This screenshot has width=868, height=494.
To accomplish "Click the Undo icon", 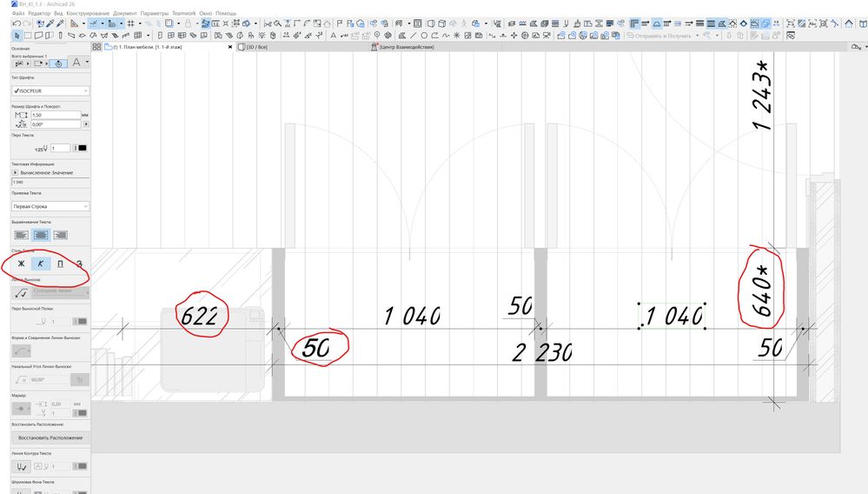I will click(17, 23).
